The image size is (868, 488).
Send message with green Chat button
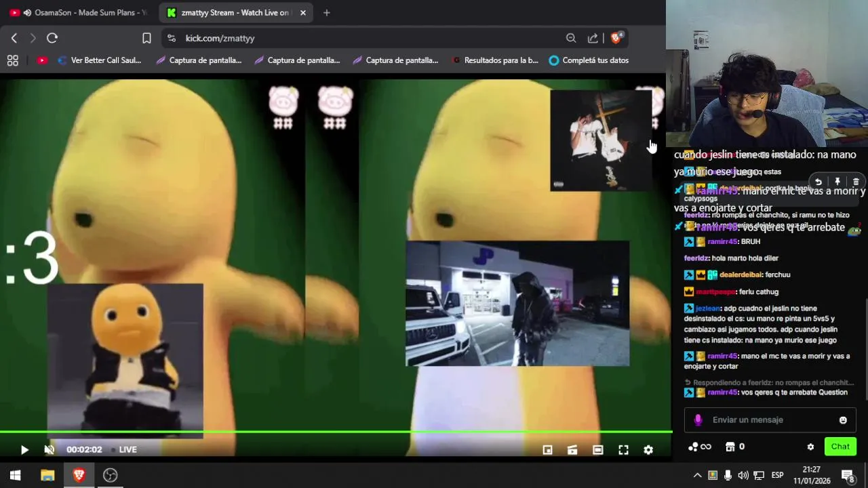point(840,447)
